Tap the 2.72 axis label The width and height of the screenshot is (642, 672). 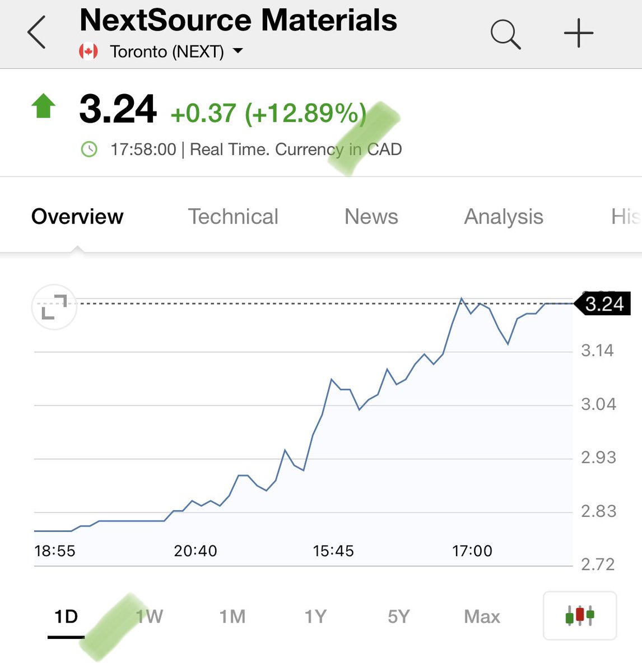[x=598, y=564]
